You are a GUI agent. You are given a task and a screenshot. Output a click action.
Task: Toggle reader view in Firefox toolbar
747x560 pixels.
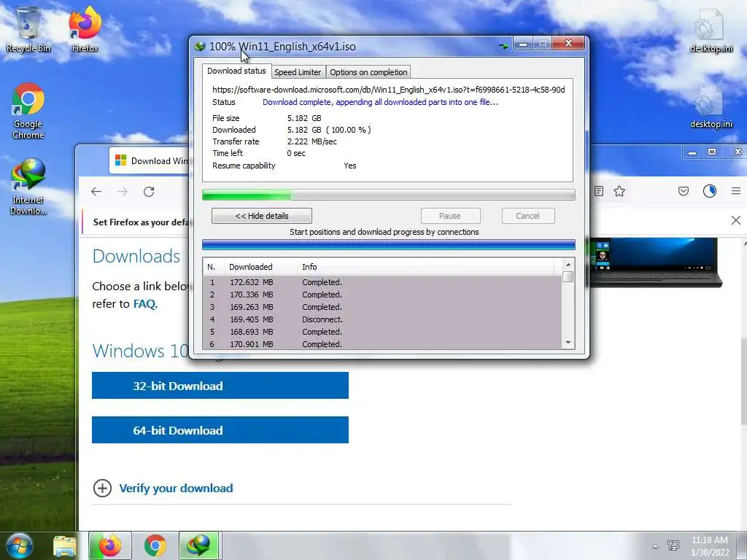[x=599, y=191]
